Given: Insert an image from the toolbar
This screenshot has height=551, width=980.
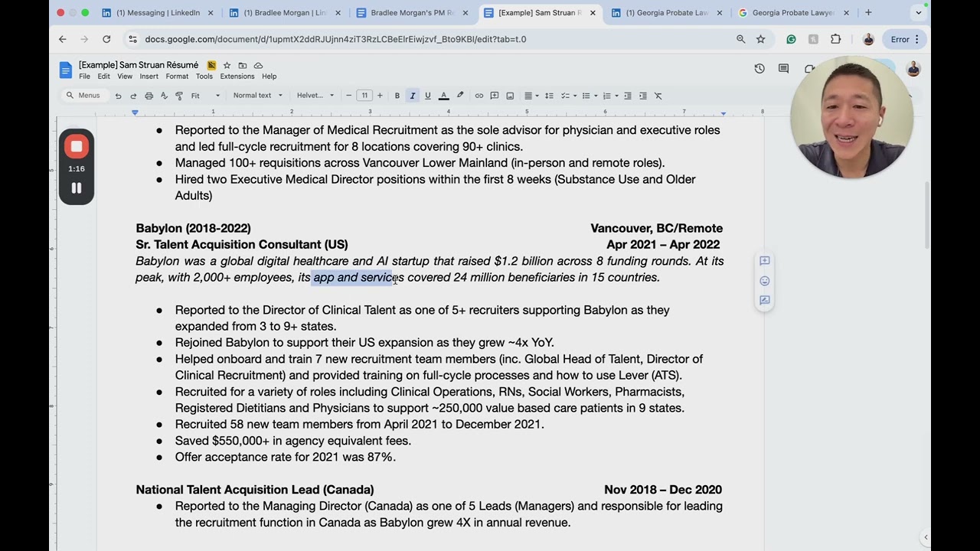Looking at the screenshot, I should point(510,96).
